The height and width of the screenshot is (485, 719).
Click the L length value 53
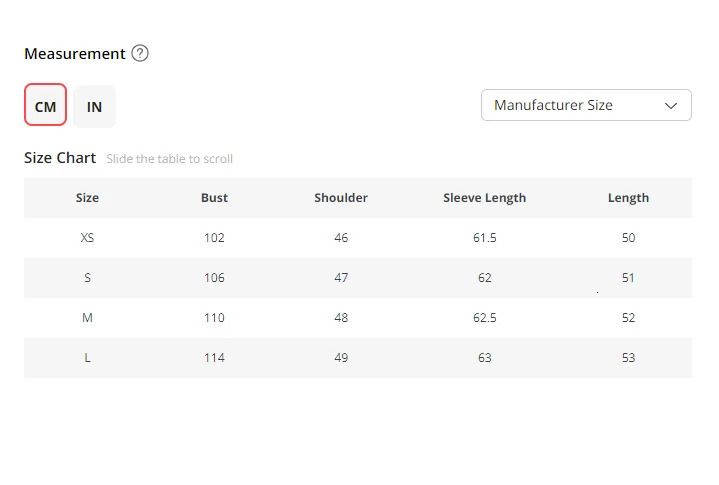pyautogui.click(x=628, y=358)
